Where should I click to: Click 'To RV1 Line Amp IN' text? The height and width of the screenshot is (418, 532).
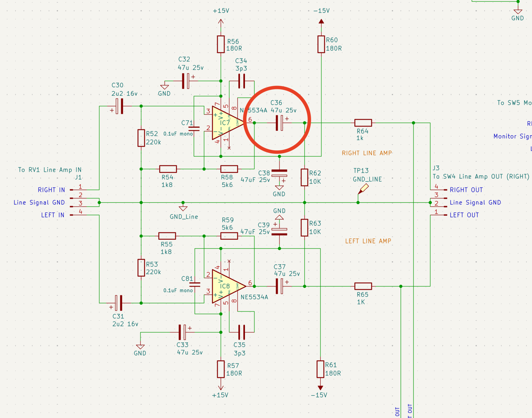[50, 170]
